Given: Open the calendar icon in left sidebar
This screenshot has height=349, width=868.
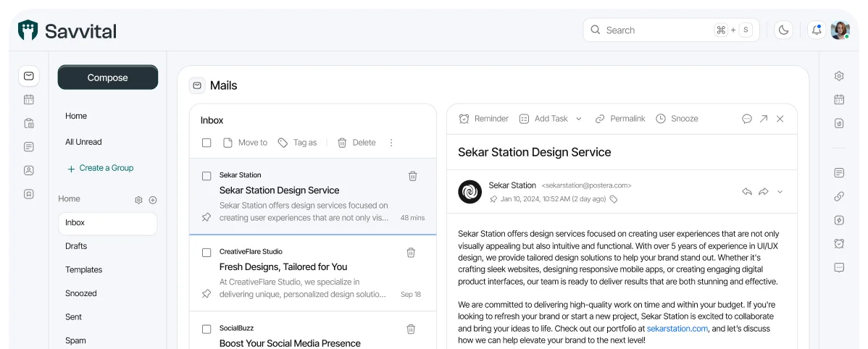Looking at the screenshot, I should [28, 100].
